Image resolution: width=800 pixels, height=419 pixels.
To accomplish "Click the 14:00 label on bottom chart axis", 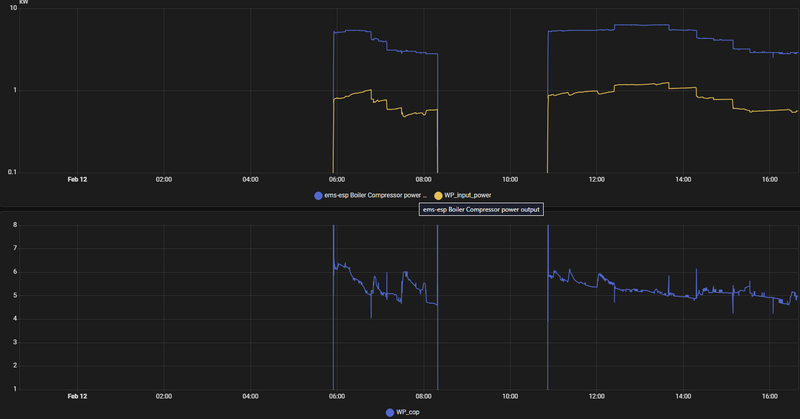I will pos(683,397).
